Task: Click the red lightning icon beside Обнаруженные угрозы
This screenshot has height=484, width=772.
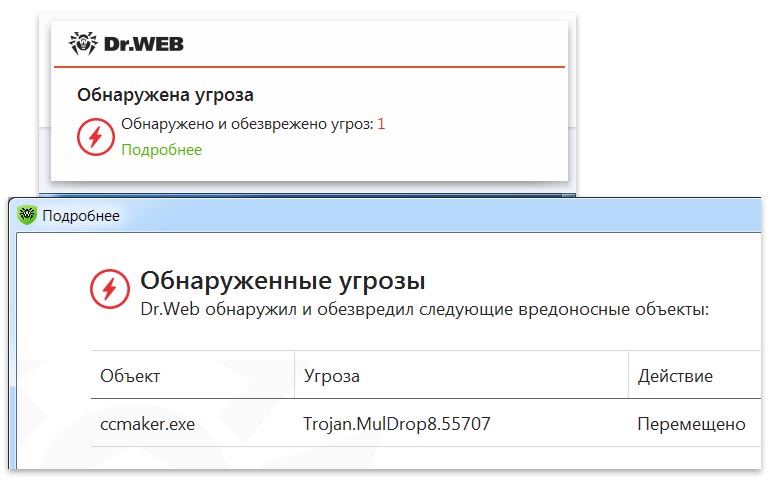Action: click(110, 289)
